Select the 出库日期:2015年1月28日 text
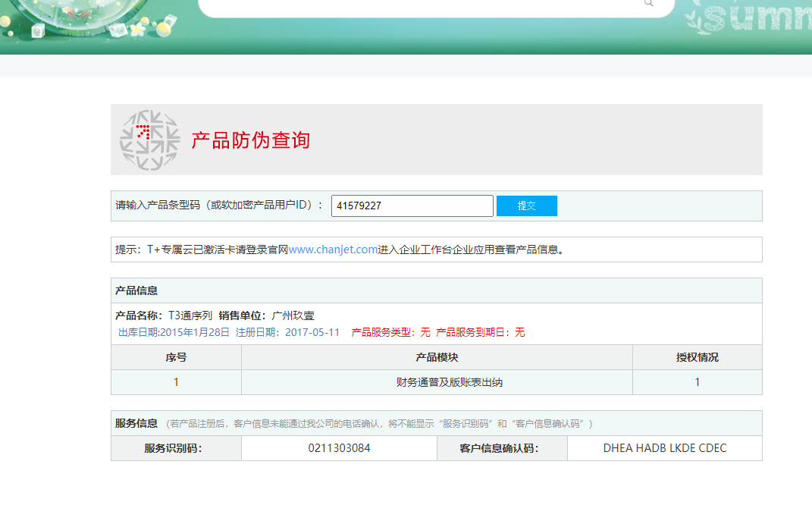 [174, 332]
